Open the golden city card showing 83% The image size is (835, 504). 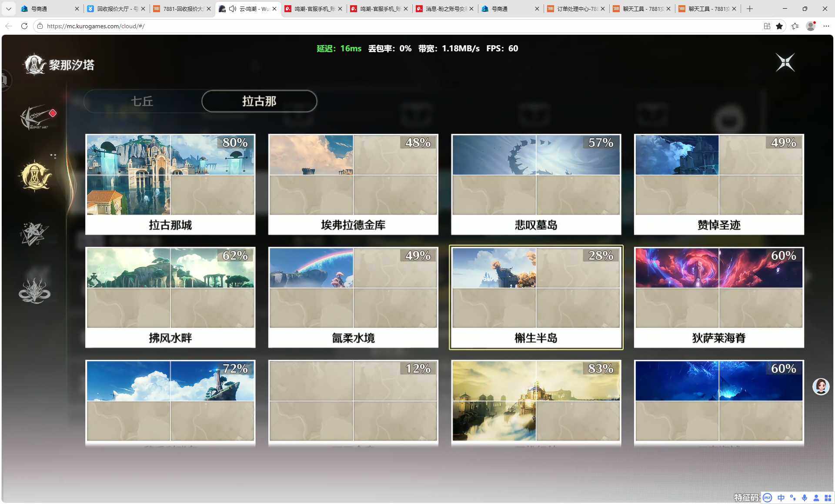pos(536,402)
